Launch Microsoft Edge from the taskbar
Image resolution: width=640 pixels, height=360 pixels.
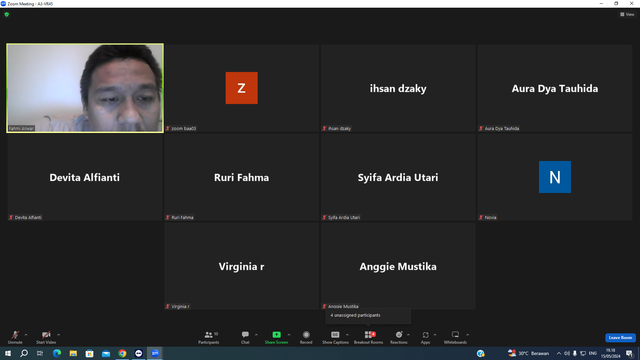click(57, 353)
